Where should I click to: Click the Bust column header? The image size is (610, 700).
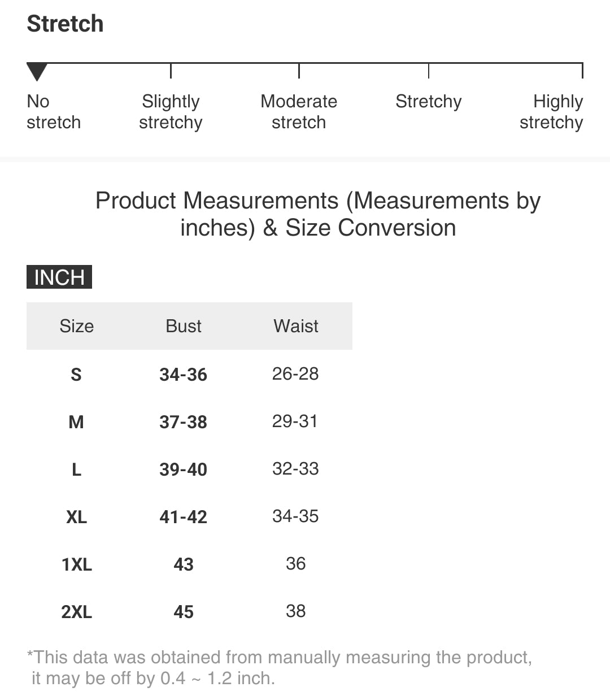(x=184, y=326)
